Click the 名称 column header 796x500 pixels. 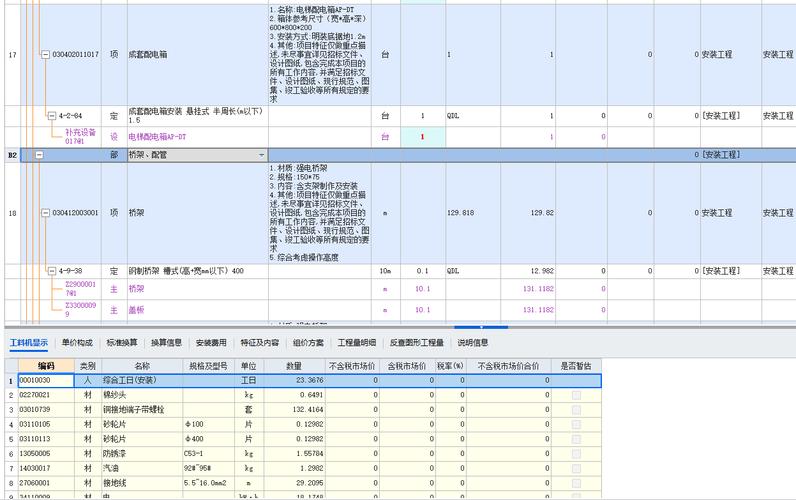click(142, 366)
